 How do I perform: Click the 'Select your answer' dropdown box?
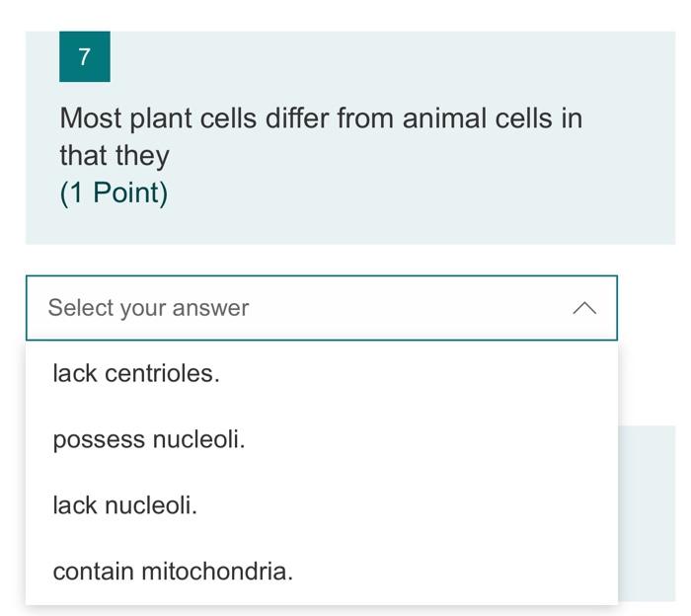[321, 308]
